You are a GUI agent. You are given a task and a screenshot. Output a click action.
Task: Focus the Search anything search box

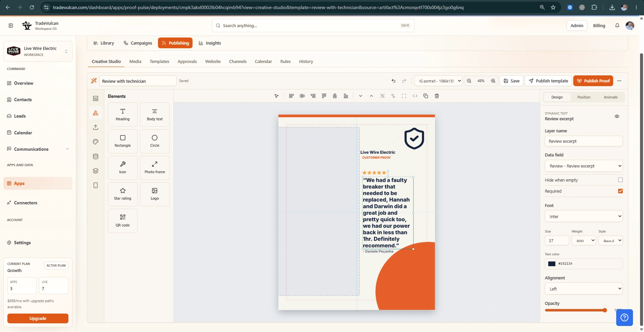313,25
